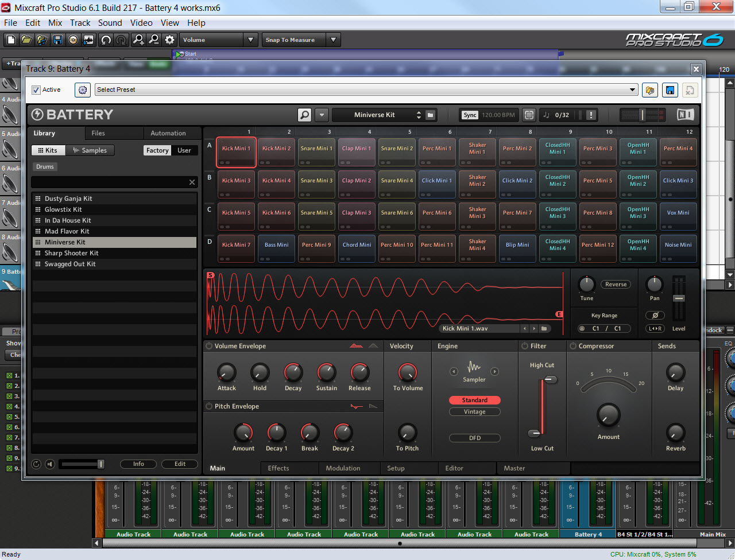Image resolution: width=735 pixels, height=560 pixels.
Task: Step through kits with Miniverse Kit arrows
Action: (419, 115)
